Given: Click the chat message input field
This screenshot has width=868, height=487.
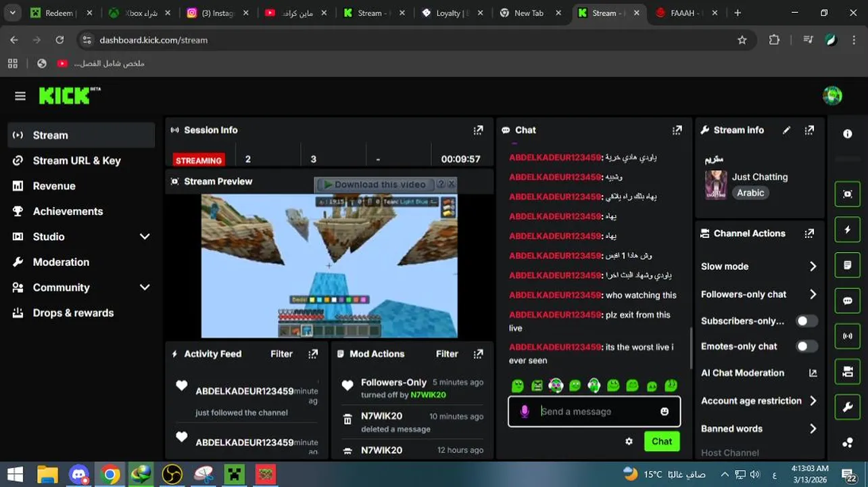Looking at the screenshot, I should 595,411.
